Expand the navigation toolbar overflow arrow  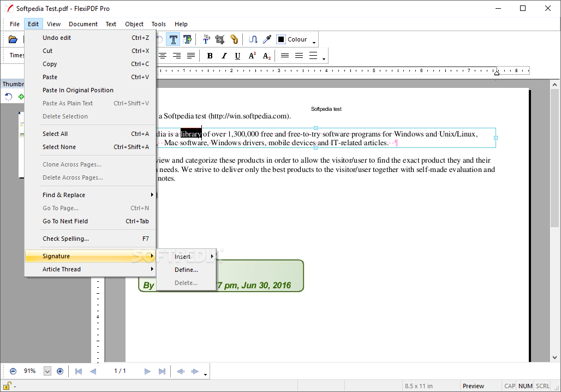coord(205,375)
